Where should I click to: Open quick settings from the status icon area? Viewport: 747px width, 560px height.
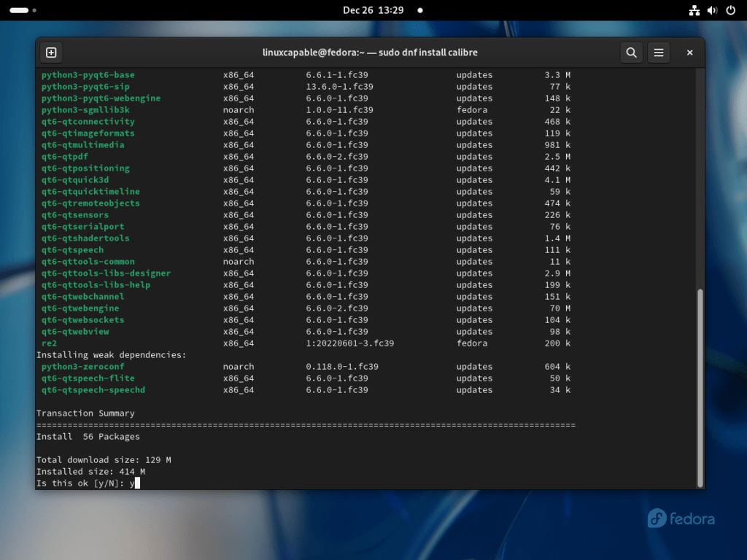712,10
